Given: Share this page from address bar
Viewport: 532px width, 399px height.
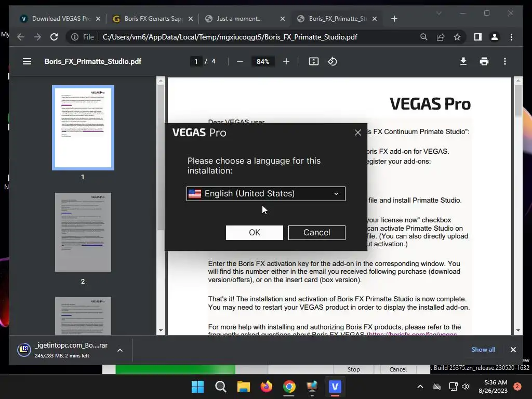Looking at the screenshot, I should (441, 37).
